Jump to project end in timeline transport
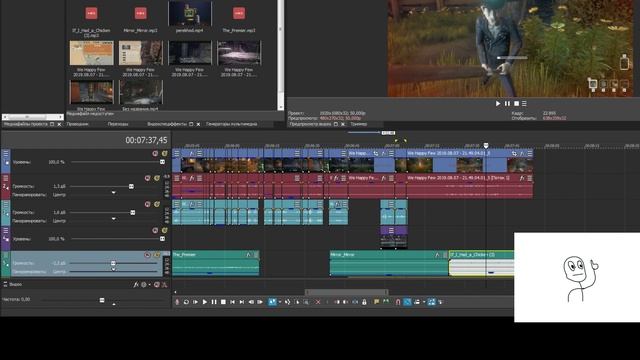Screen dimensions: 640x360 click(242, 302)
